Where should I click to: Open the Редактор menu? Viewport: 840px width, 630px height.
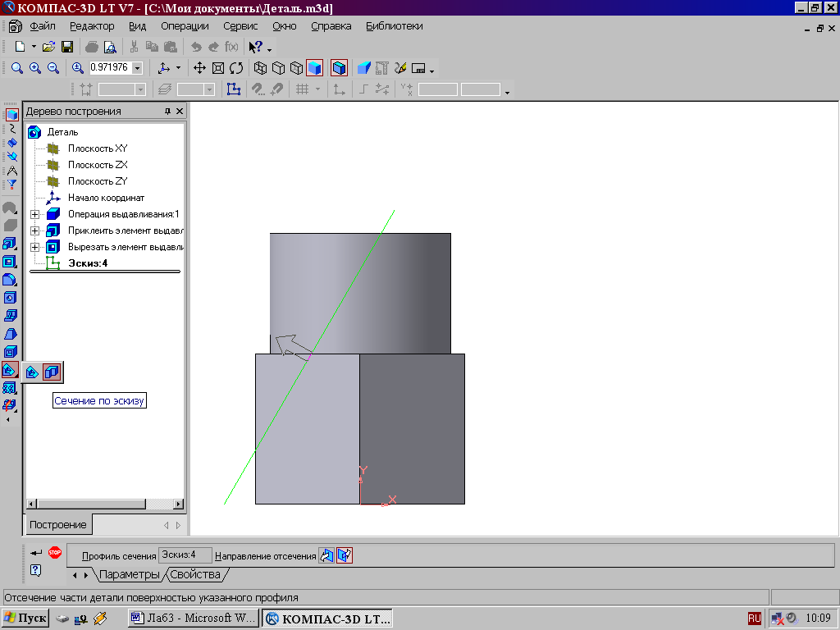click(92, 25)
